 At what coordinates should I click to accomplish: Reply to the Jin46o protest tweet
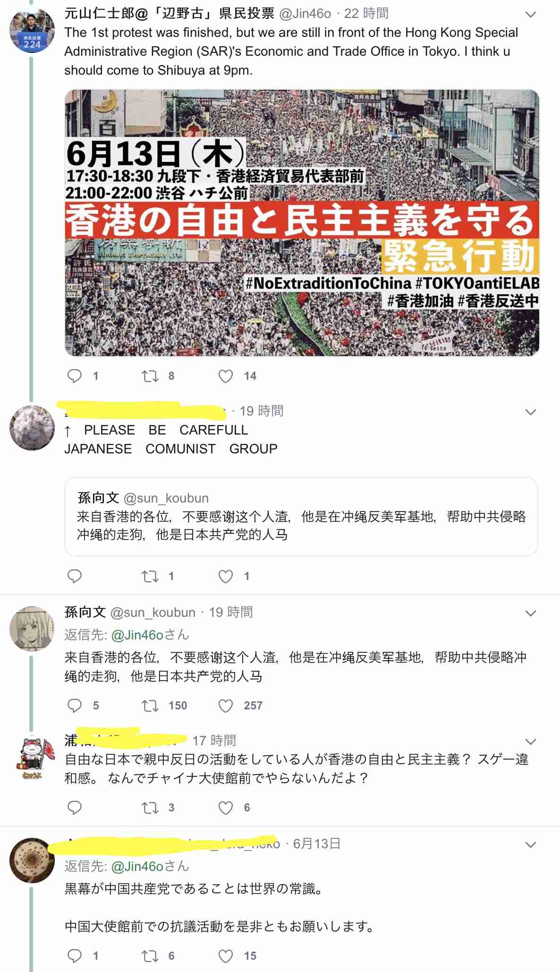tap(75, 376)
